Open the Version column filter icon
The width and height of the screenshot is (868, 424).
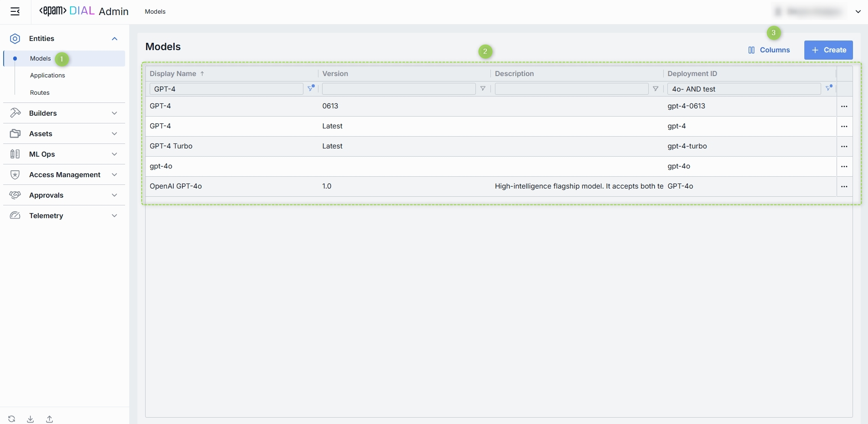[483, 89]
